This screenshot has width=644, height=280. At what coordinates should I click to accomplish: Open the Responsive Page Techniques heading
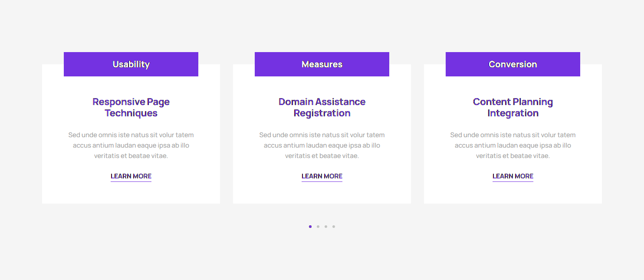131,107
